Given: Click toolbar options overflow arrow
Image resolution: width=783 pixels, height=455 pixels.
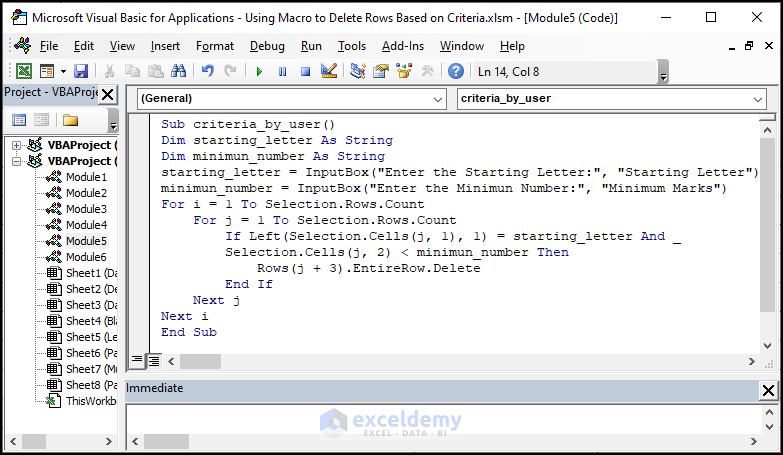Looking at the screenshot, I should [x=663, y=71].
